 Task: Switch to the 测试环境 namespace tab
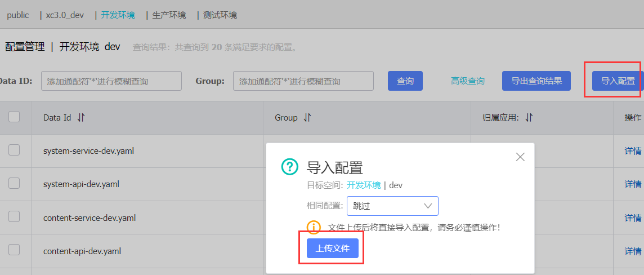[220, 15]
